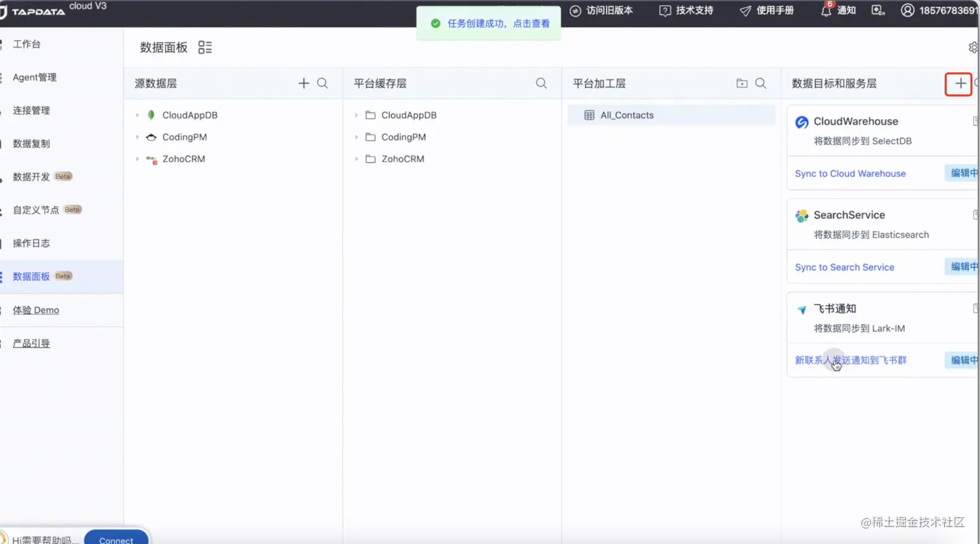Click 编辑中 status on the SearchService card
The width and height of the screenshot is (980, 544).
962,266
